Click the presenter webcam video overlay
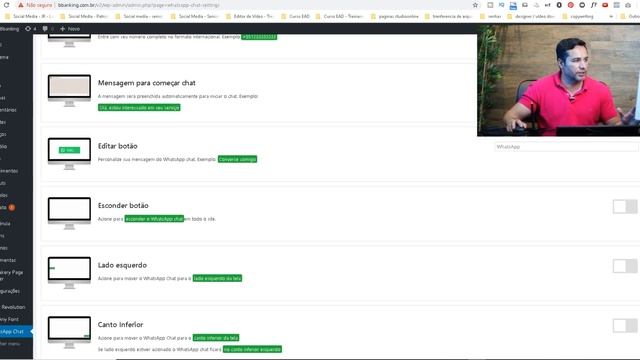 558,80
